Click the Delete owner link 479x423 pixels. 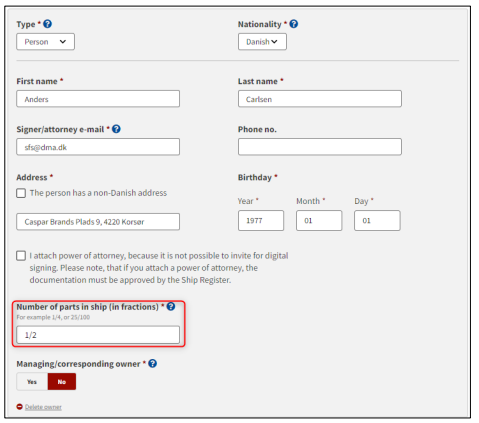pos(43,407)
